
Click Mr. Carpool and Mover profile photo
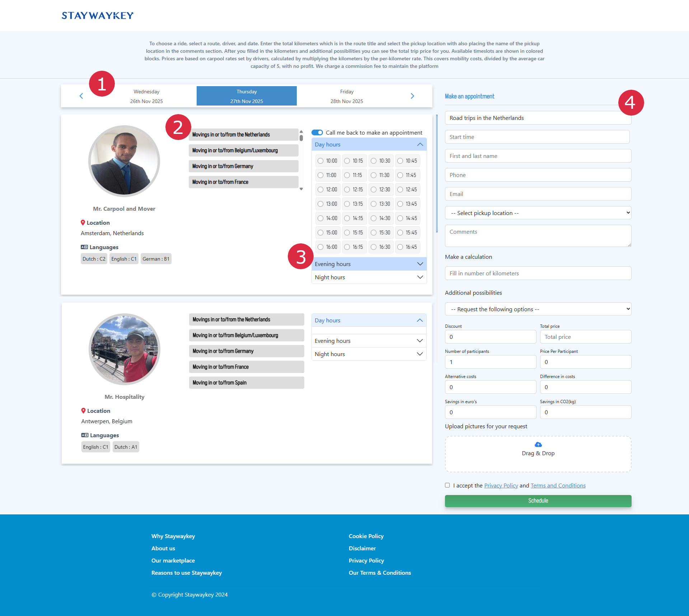click(x=124, y=161)
